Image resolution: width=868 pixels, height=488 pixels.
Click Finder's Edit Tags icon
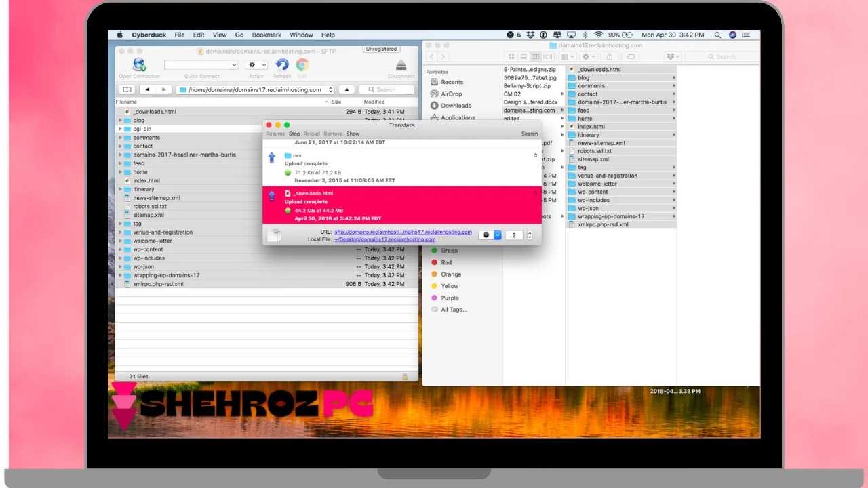tap(631, 56)
